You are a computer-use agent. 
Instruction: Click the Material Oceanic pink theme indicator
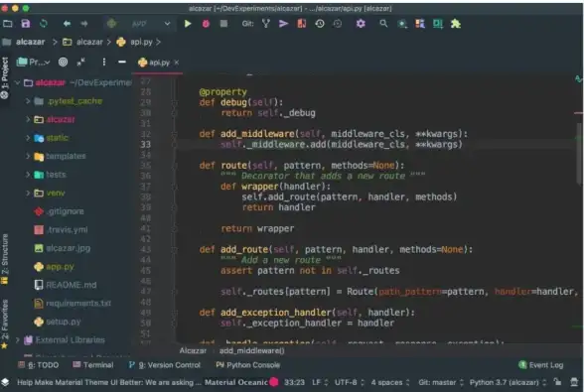point(274,382)
